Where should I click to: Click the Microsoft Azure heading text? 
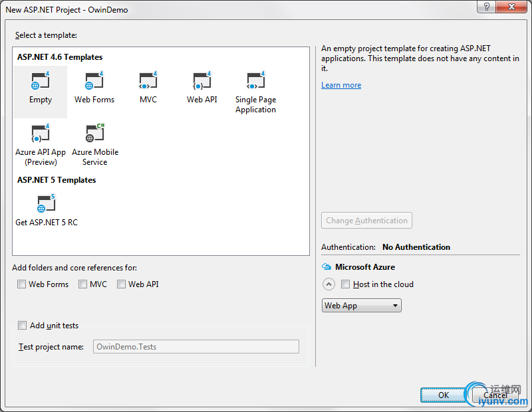(x=365, y=267)
